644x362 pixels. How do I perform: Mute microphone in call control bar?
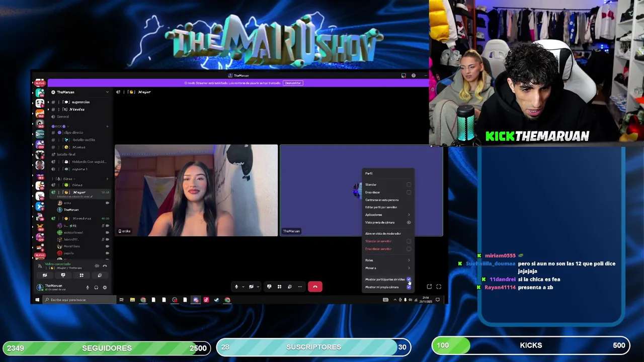(x=236, y=287)
